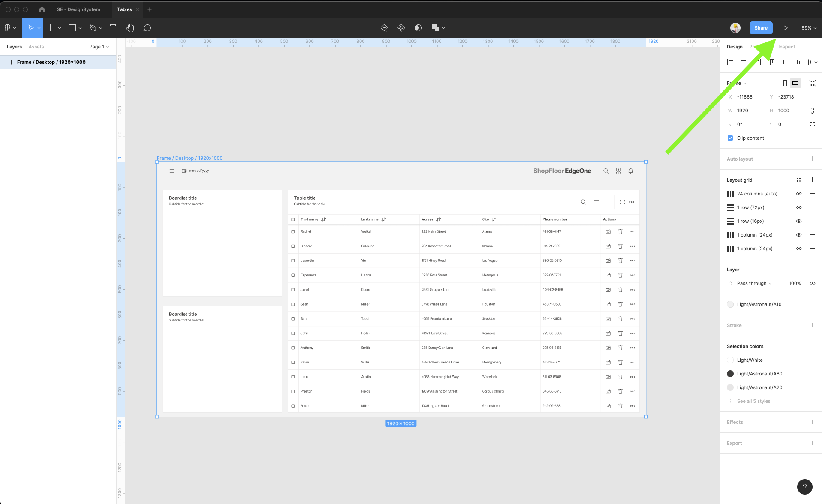The image size is (822, 504).
Task: Open the Pass through blend mode dropdown
Action: [754, 283]
